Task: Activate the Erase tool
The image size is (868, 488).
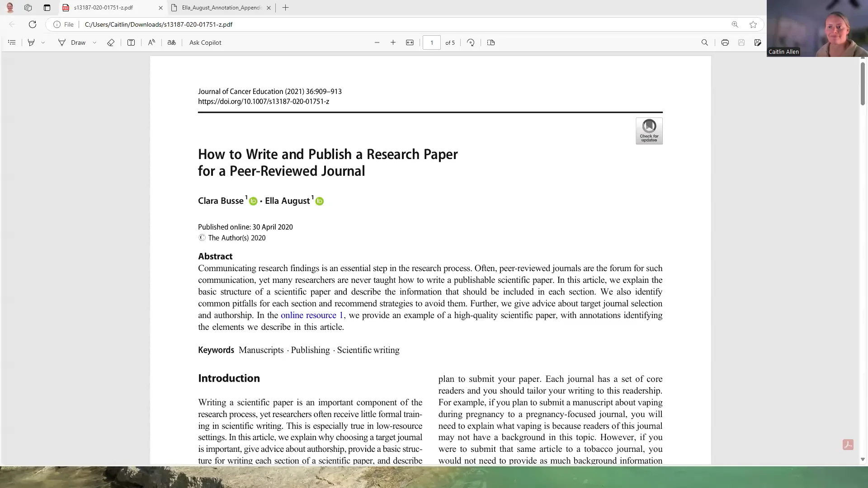Action: pyautogui.click(x=111, y=42)
